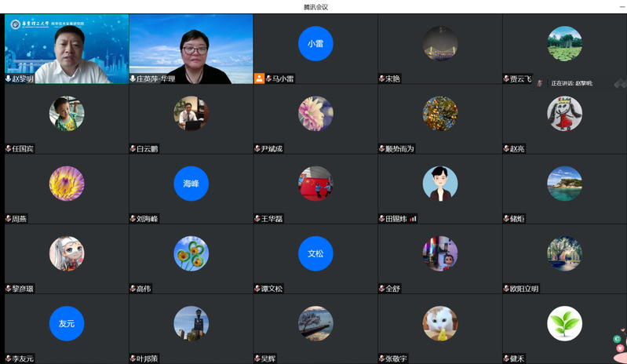Select 庄英萍-华理's video tile
This screenshot has height=364, width=627.
click(191, 45)
